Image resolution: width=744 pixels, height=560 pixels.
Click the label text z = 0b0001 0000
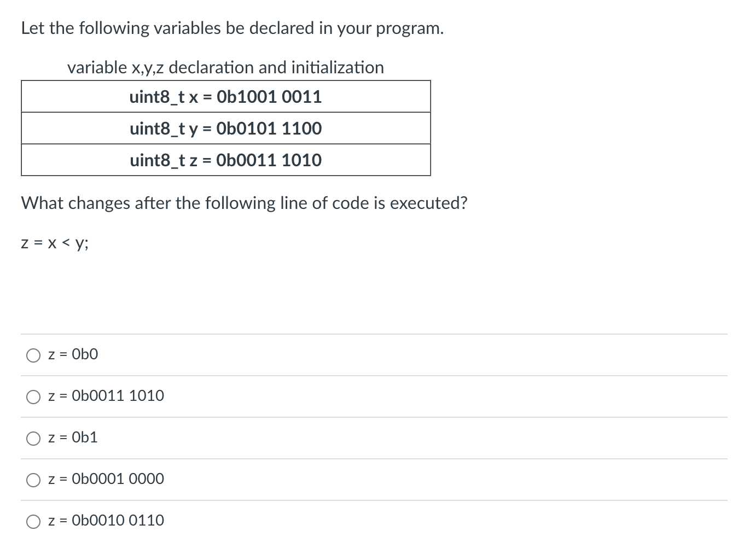tap(106, 479)
